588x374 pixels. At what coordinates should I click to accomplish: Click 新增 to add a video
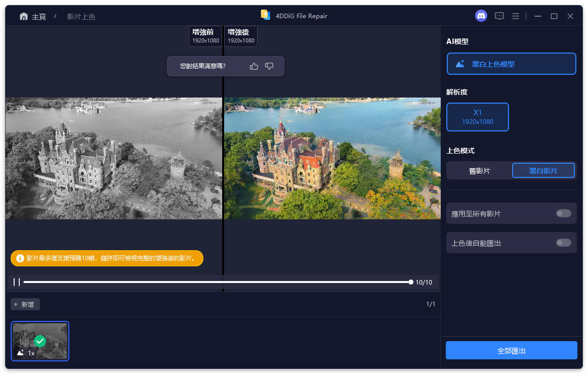tap(25, 304)
